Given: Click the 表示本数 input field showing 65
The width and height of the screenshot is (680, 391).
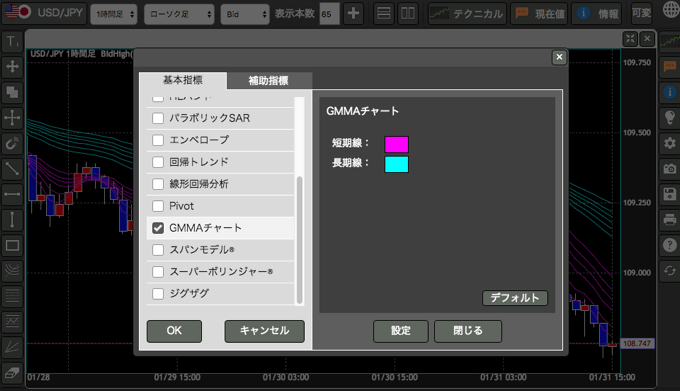Looking at the screenshot, I should point(330,14).
